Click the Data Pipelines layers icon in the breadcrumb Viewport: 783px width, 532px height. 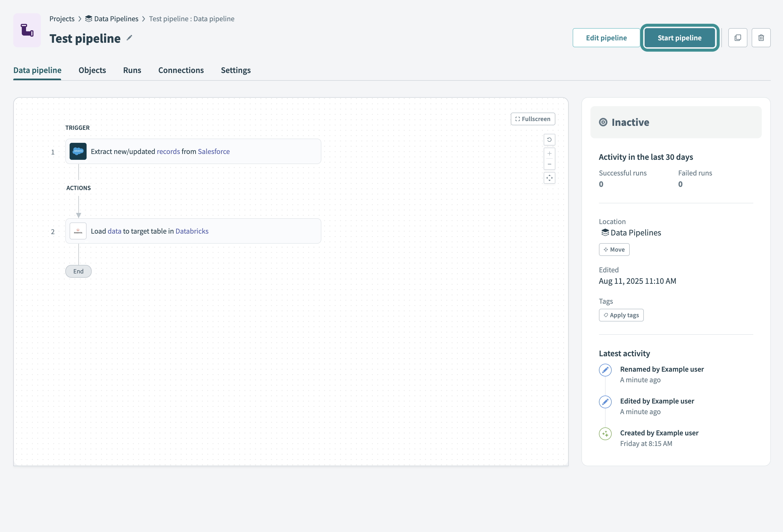point(88,19)
